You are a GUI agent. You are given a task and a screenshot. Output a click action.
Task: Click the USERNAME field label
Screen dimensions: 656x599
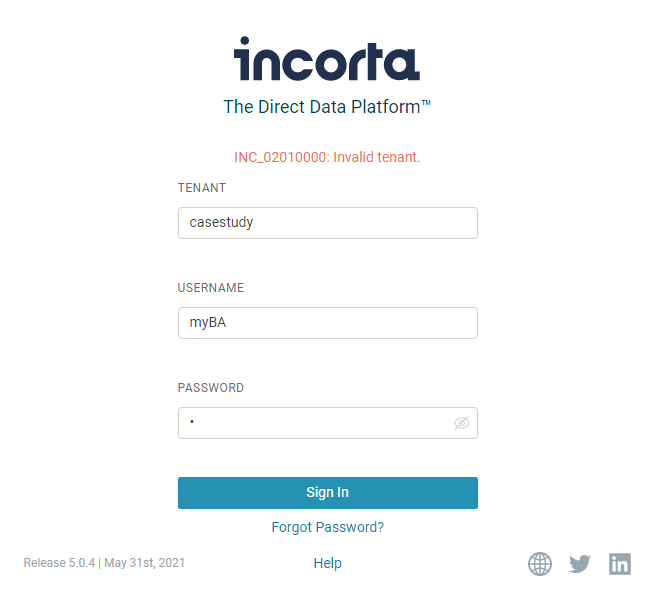point(211,288)
